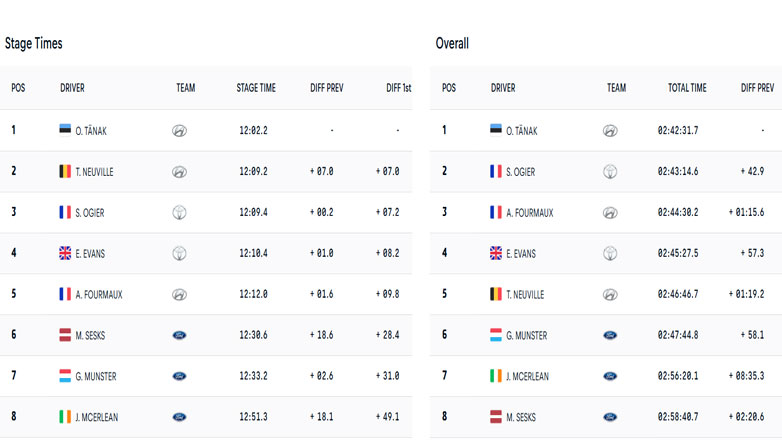The image size is (782, 440).
Task: Select T. Neuville's total time 02:46:46.7
Action: (679, 295)
